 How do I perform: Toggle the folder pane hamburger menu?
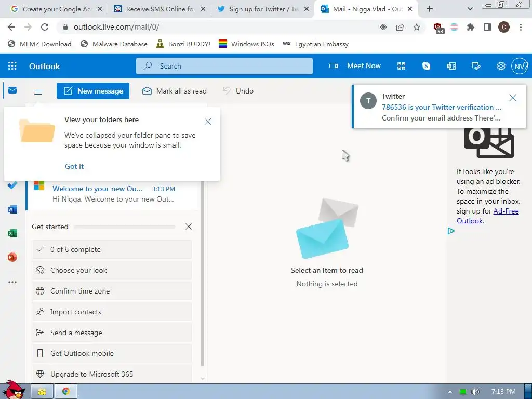click(x=38, y=92)
